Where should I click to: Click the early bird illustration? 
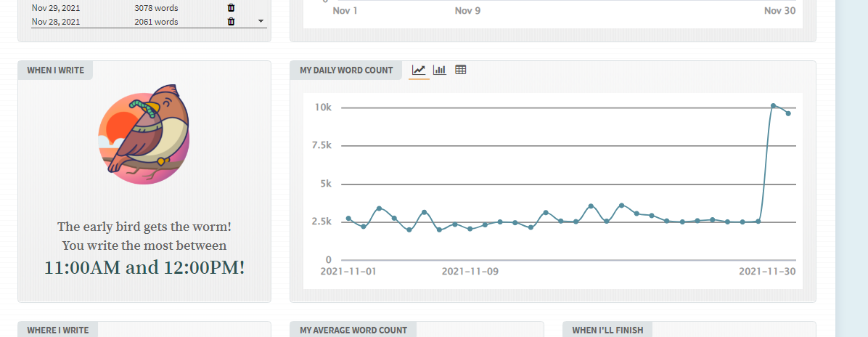144,132
